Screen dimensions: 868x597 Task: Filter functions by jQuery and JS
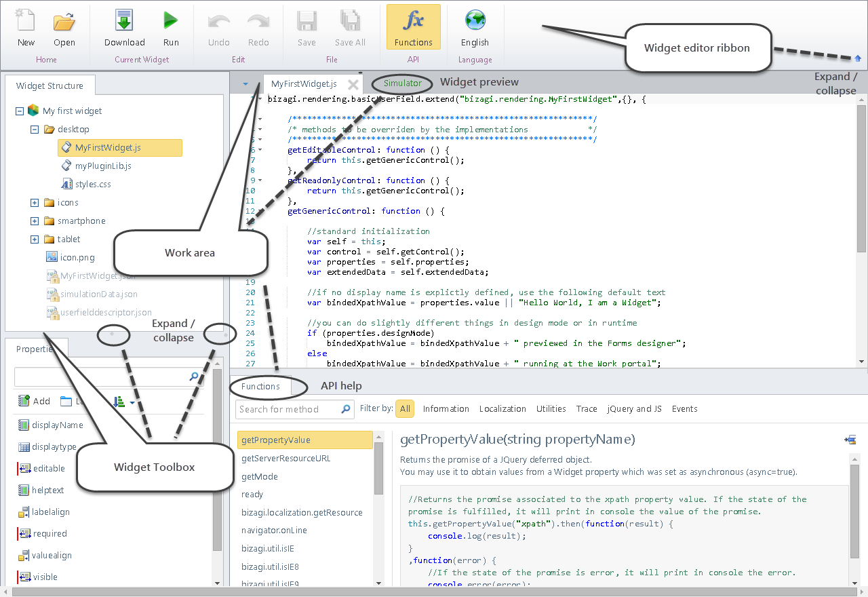tap(635, 408)
